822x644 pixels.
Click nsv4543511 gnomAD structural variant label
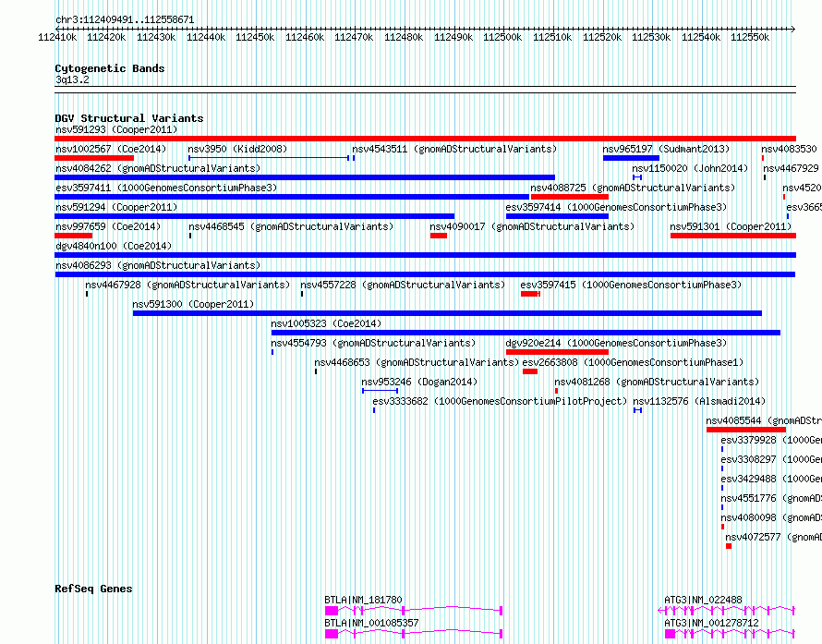point(454,149)
